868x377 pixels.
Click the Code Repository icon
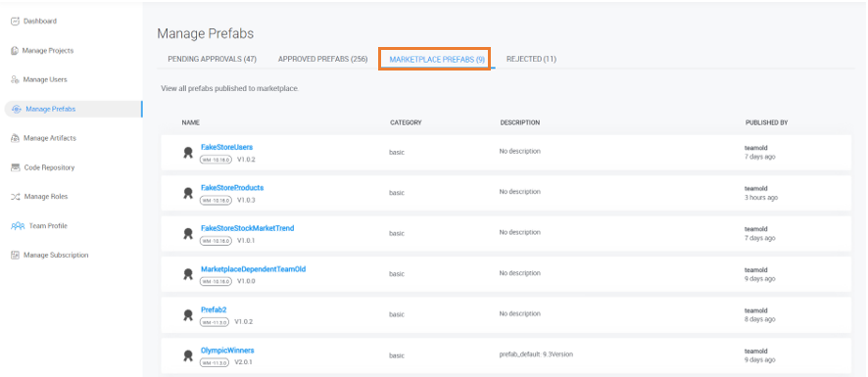point(16,167)
